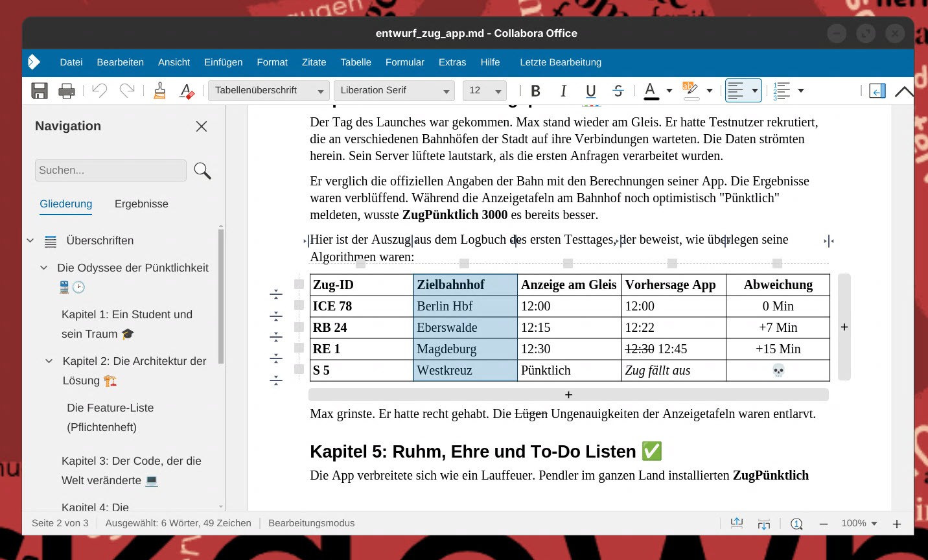
Task: Open the paragraph style dropdown Tabellenüberschrift
Action: 268,91
